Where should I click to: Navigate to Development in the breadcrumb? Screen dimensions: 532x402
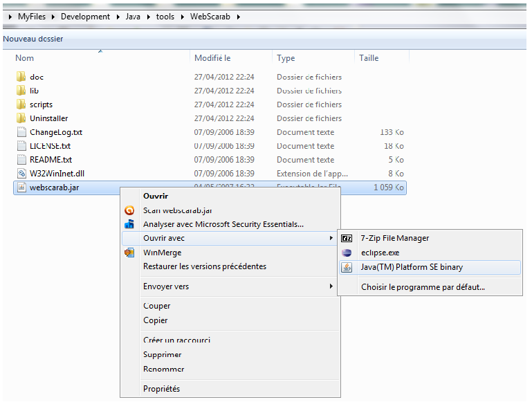point(86,17)
